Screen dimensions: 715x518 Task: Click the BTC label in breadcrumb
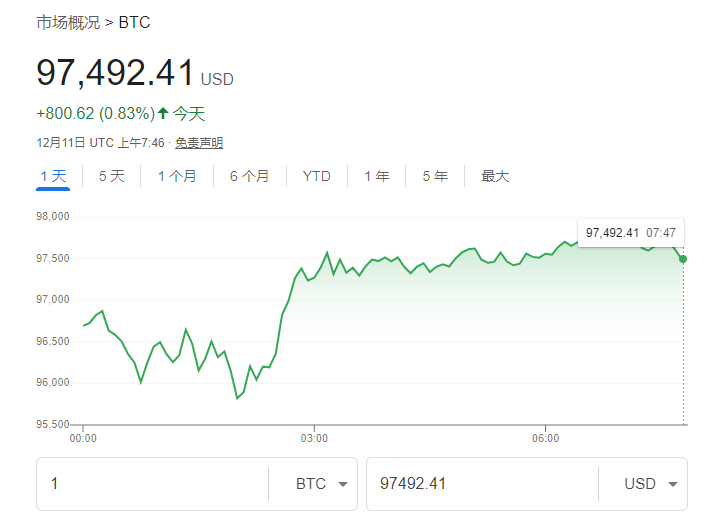pos(135,22)
